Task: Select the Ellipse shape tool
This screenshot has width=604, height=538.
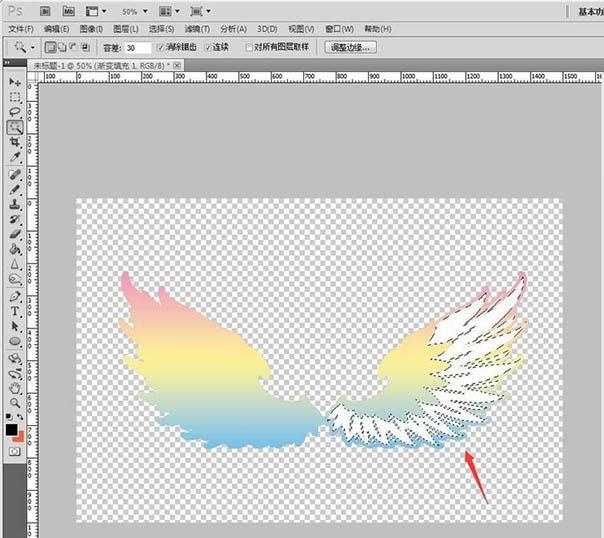Action: 15,342
